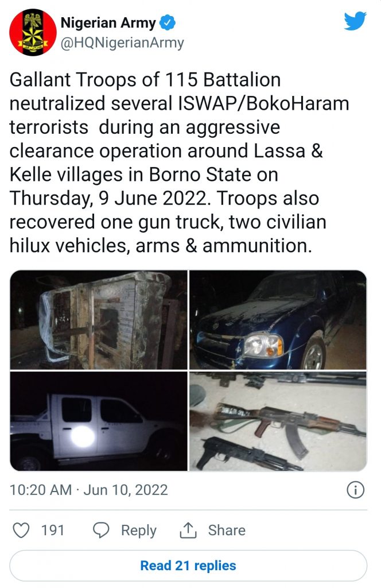Click the Share text label
This screenshot has height=588, width=381.
click(227, 530)
